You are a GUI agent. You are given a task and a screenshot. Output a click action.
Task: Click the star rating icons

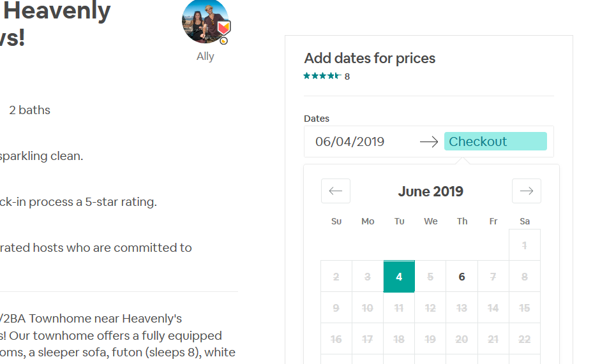pos(322,76)
